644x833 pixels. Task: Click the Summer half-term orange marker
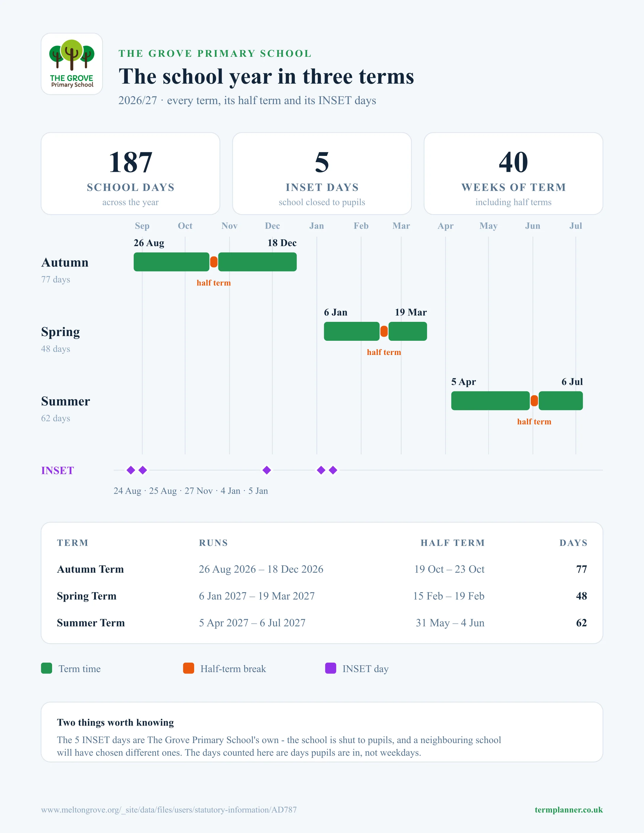click(534, 401)
